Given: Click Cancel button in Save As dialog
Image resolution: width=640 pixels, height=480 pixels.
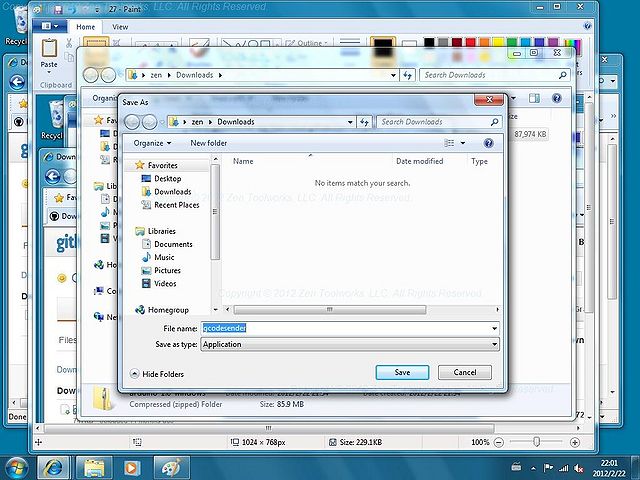Looking at the screenshot, I should pos(464,372).
